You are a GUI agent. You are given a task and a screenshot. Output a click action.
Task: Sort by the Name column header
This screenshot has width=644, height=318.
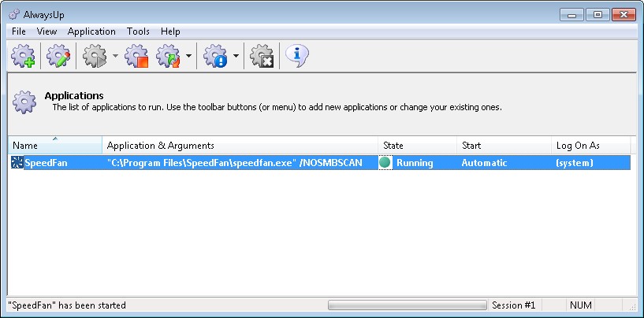(55, 146)
